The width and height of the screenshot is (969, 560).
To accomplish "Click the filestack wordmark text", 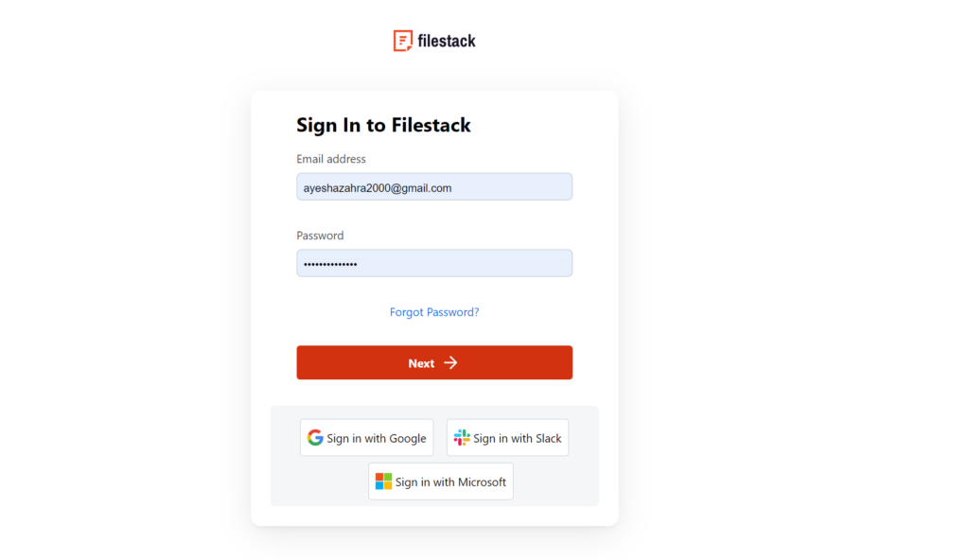I will (447, 41).
